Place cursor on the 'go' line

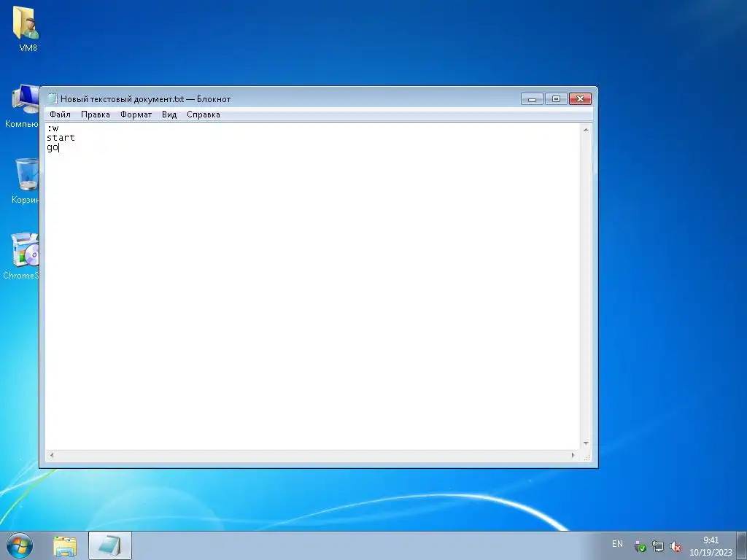(53, 147)
